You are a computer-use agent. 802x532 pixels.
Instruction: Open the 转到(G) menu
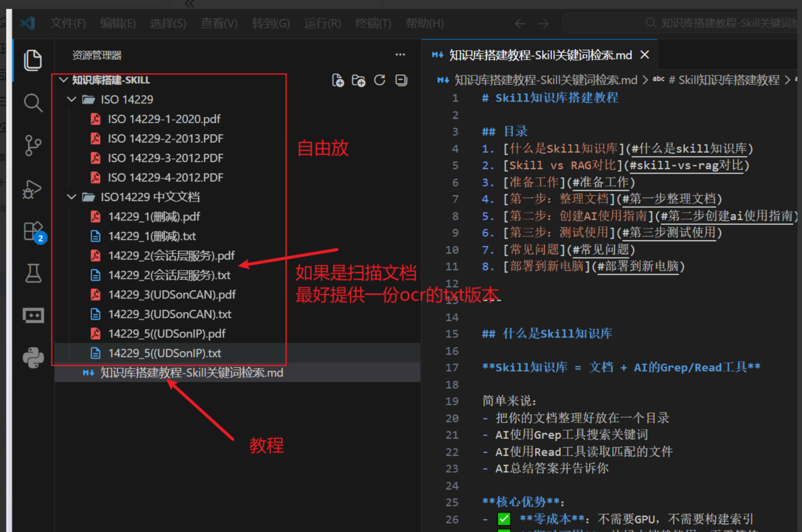271,23
